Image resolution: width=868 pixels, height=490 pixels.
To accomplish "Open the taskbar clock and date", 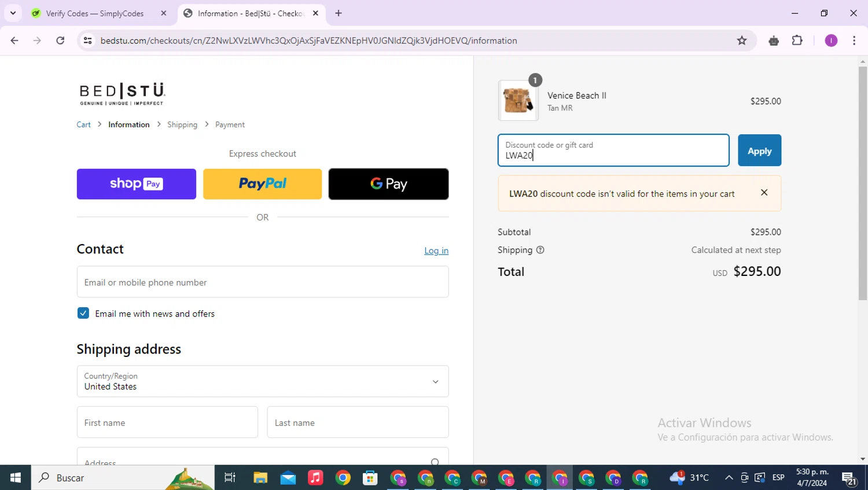I will point(812,478).
